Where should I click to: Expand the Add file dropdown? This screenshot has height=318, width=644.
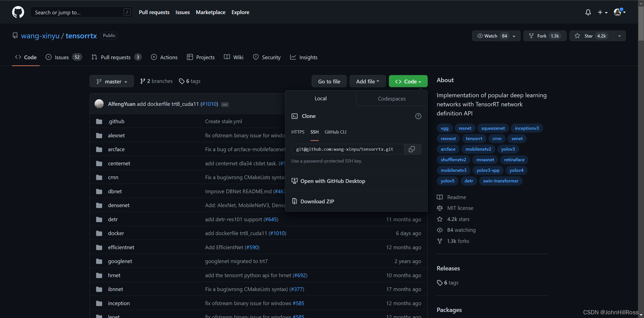point(368,81)
